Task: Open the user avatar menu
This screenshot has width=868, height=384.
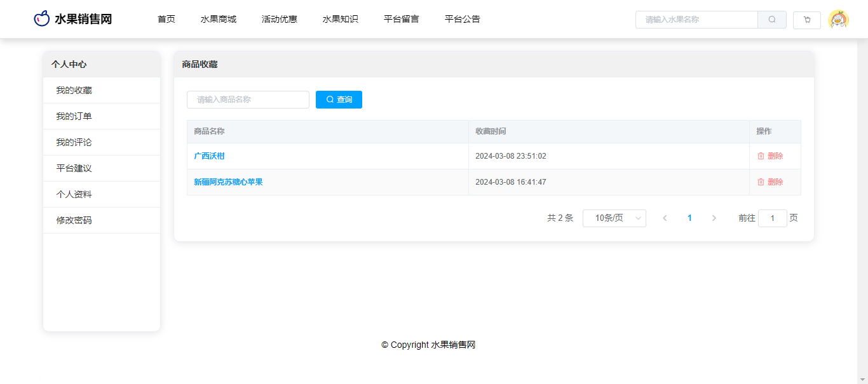Action: click(838, 20)
